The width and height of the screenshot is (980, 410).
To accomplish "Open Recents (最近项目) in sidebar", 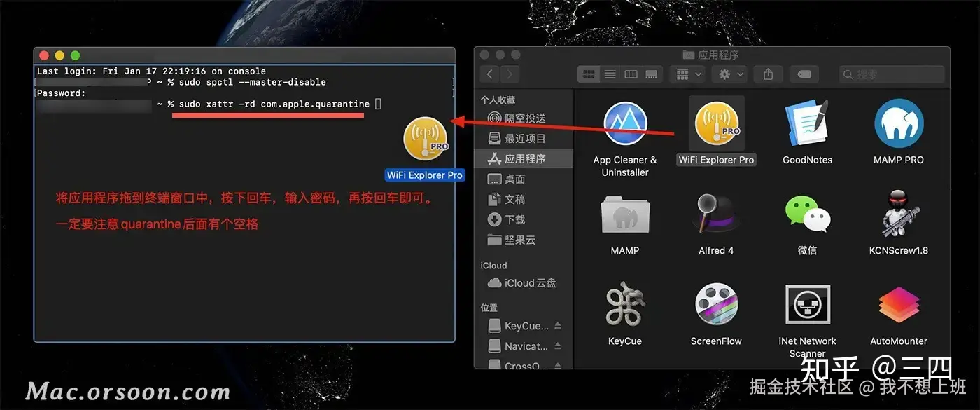I will point(524,139).
